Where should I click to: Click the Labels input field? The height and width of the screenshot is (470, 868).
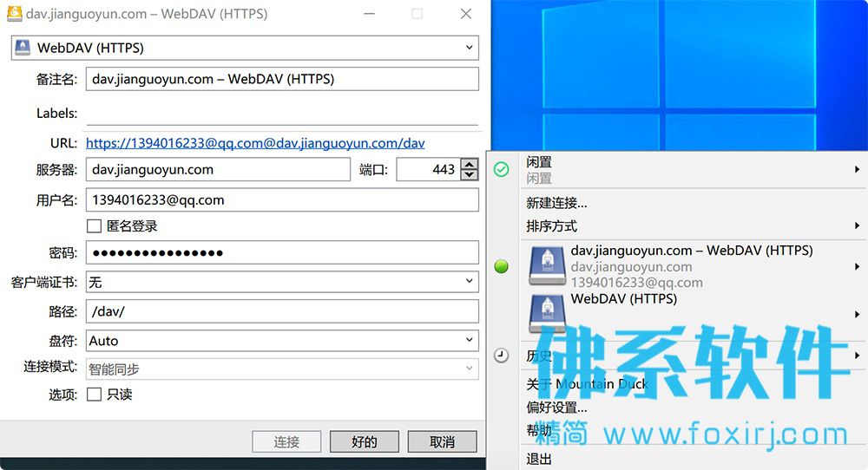[282, 114]
